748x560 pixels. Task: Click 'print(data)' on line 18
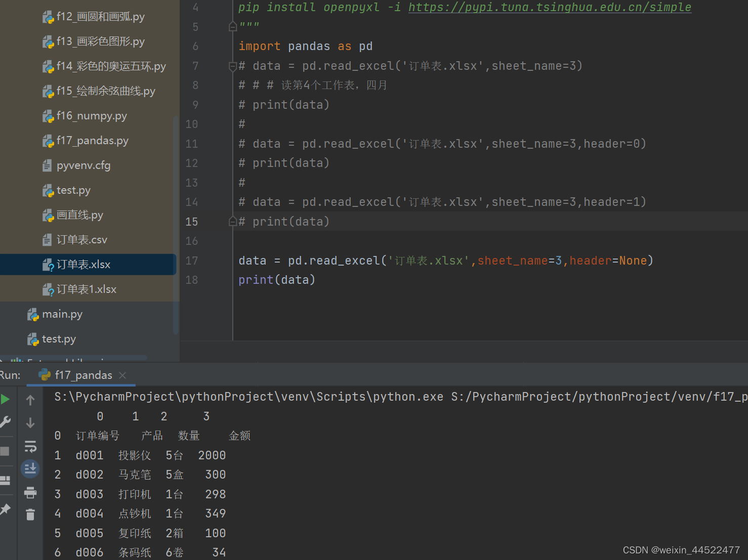pyautogui.click(x=277, y=280)
